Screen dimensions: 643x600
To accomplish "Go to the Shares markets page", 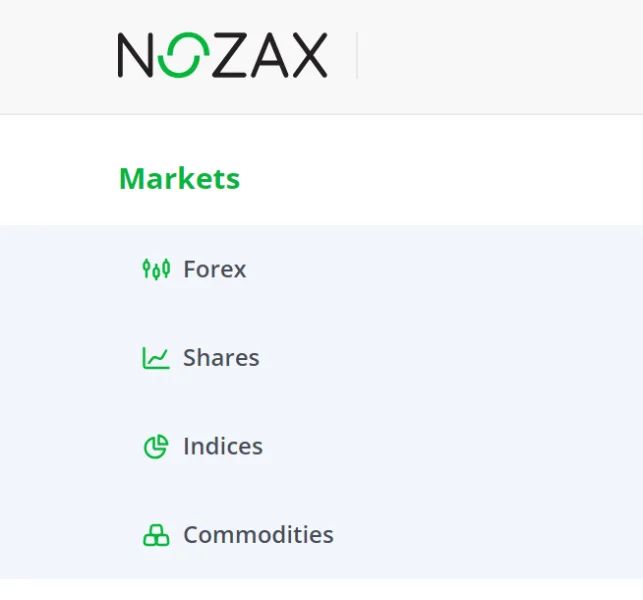I will click(220, 358).
